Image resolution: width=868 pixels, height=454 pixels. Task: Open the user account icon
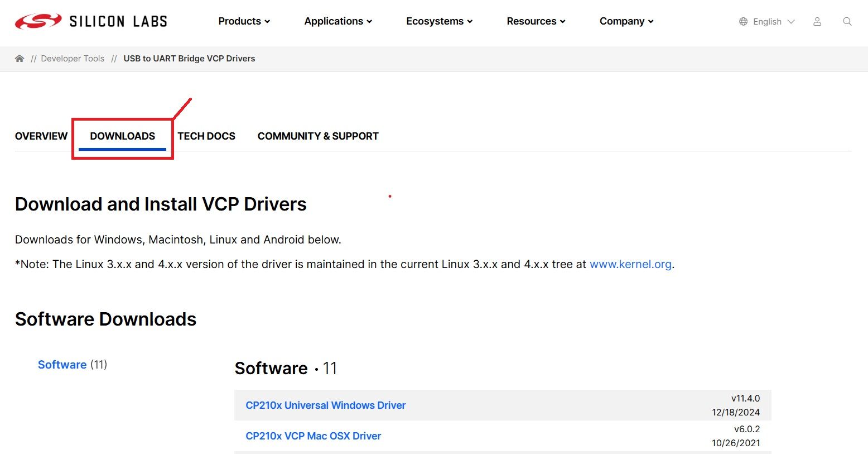pos(817,22)
